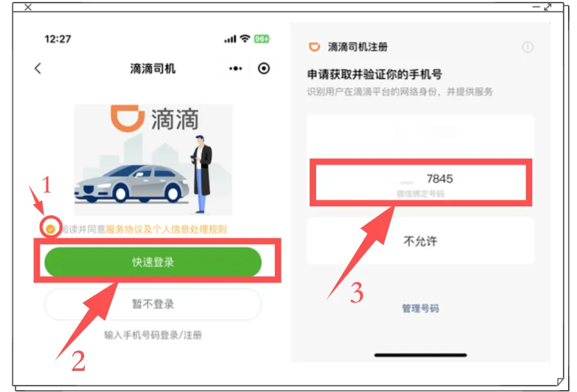Tap the battery indicator in status bar

tap(262, 38)
